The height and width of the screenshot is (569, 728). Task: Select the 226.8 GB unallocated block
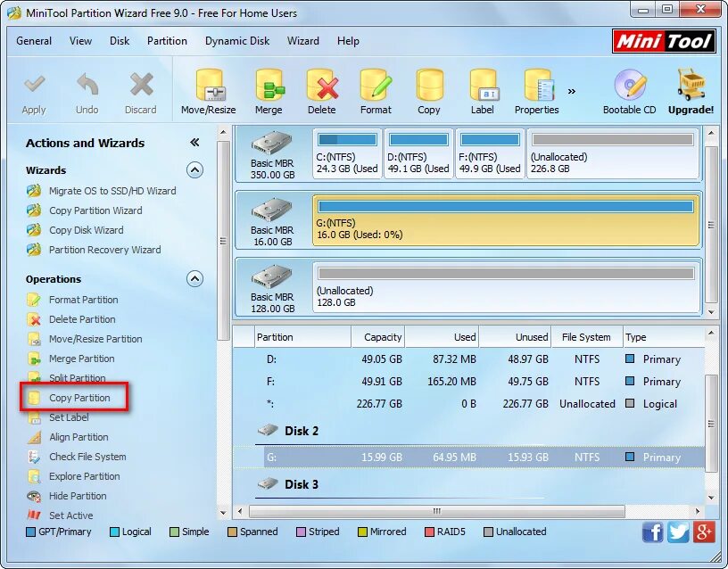613,153
